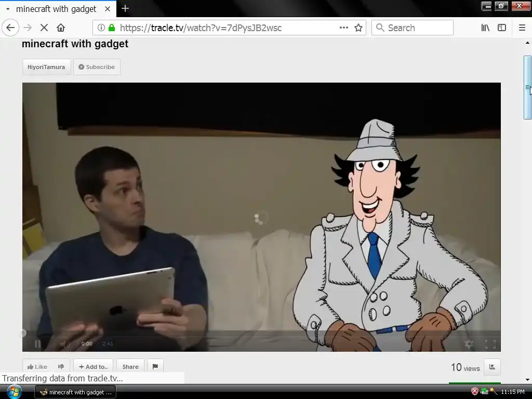Click the page vertical scrollbar thumb
532x399 pixels.
[x=527, y=87]
